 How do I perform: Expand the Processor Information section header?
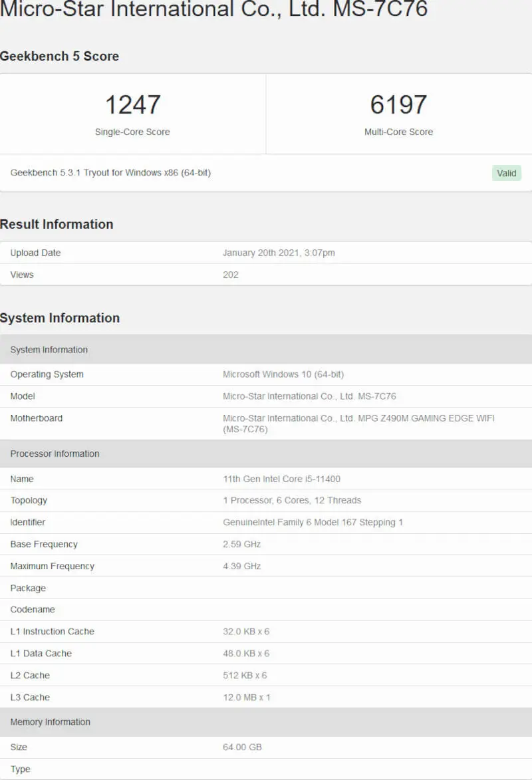[x=53, y=454]
